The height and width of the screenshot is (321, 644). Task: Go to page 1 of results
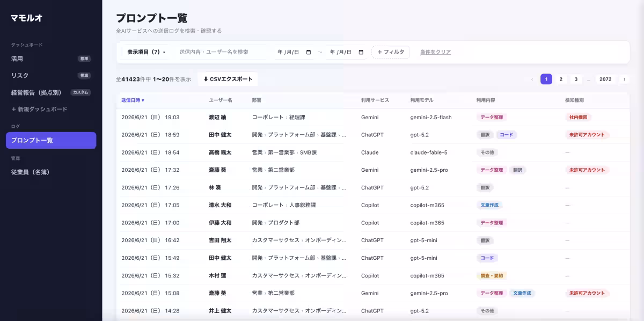pyautogui.click(x=546, y=79)
